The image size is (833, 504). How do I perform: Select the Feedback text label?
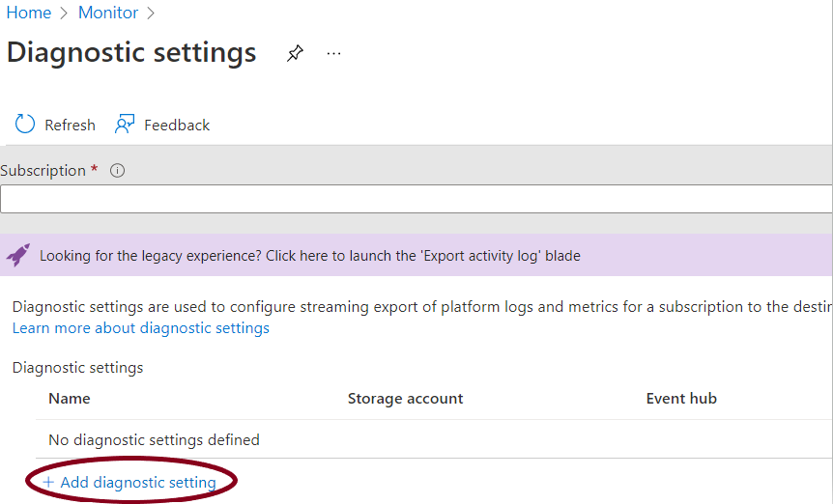[177, 126]
